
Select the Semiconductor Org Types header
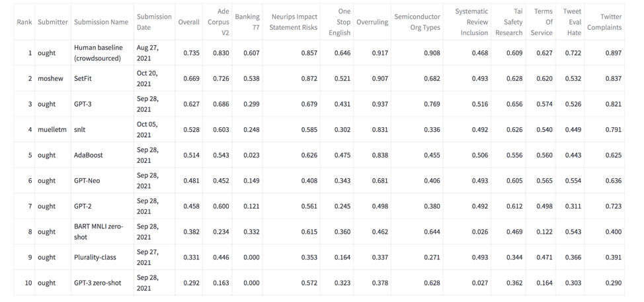pos(417,22)
